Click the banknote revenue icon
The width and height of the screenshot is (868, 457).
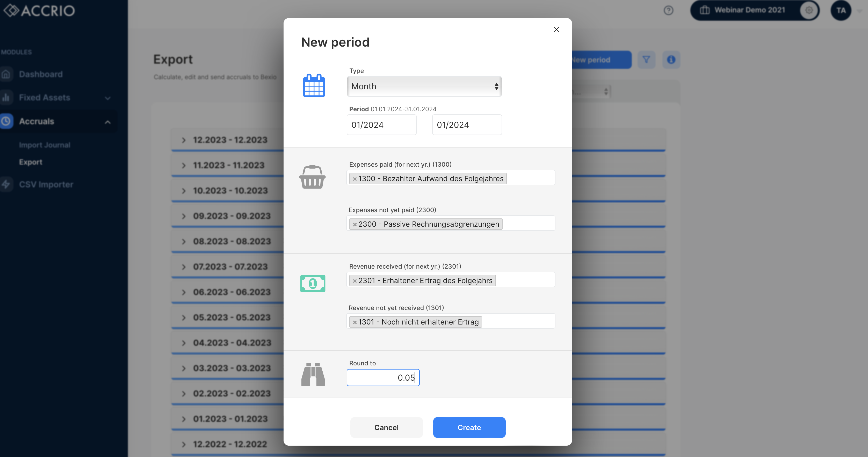pyautogui.click(x=312, y=284)
